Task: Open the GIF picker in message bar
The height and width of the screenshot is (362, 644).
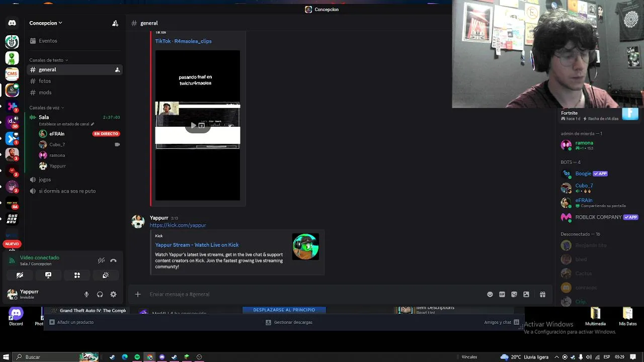Action: 502,295
